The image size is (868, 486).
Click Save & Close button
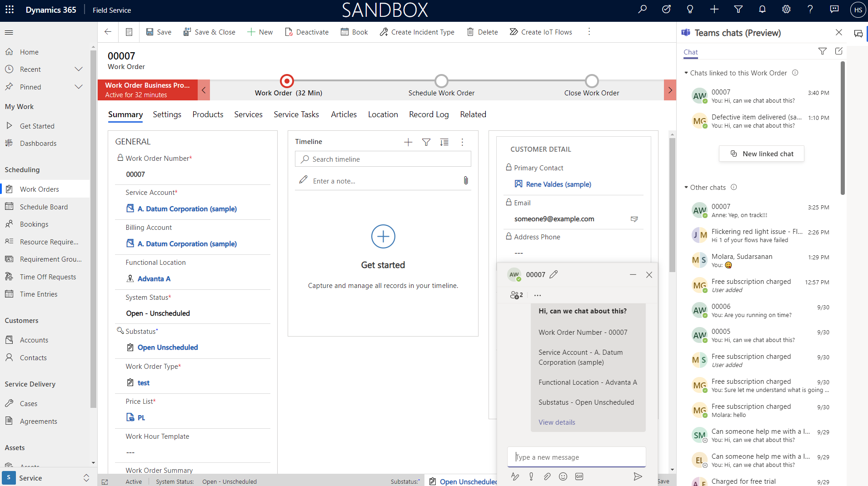tap(210, 32)
